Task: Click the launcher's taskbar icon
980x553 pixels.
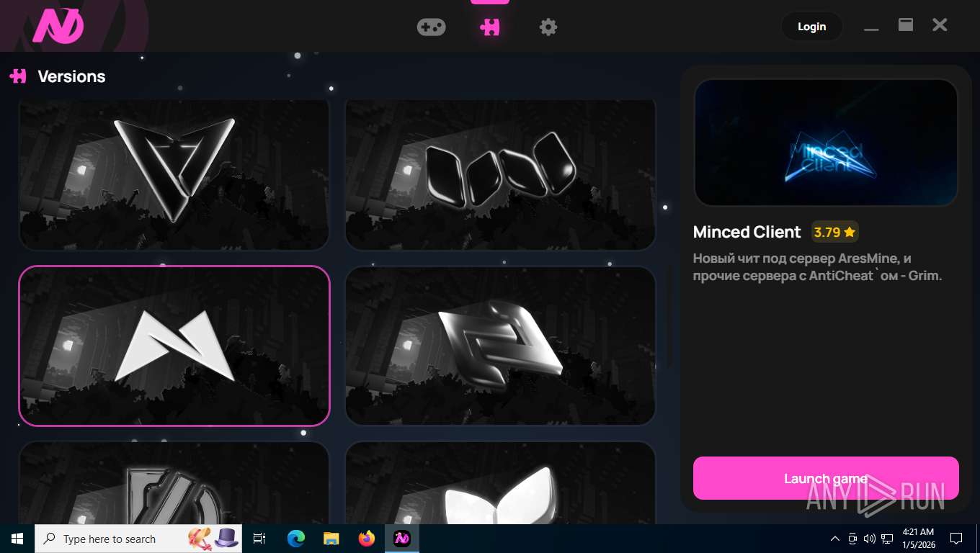Action: 402,539
